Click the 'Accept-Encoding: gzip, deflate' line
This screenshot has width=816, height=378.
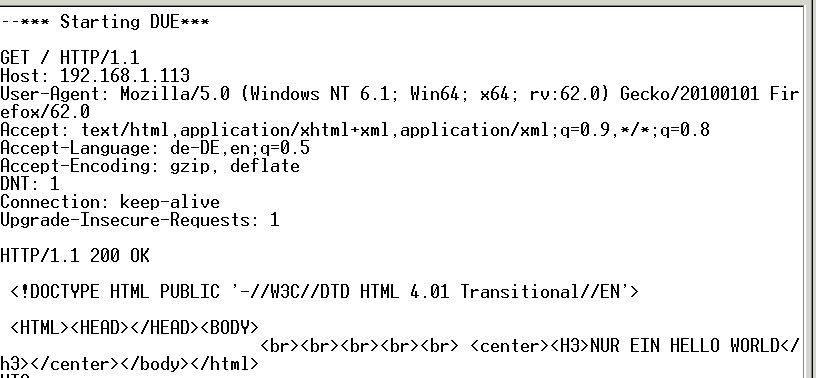pos(150,167)
